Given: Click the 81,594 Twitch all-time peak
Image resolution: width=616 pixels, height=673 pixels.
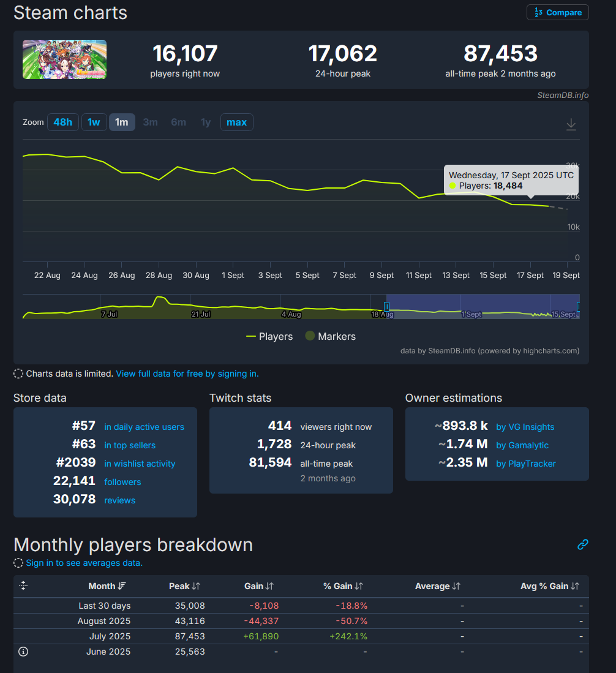Looking at the screenshot, I should click(270, 462).
